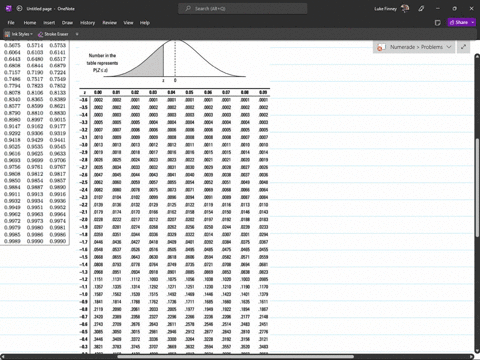Open Customize Quick Access Toolbar arrow

click(77, 34)
